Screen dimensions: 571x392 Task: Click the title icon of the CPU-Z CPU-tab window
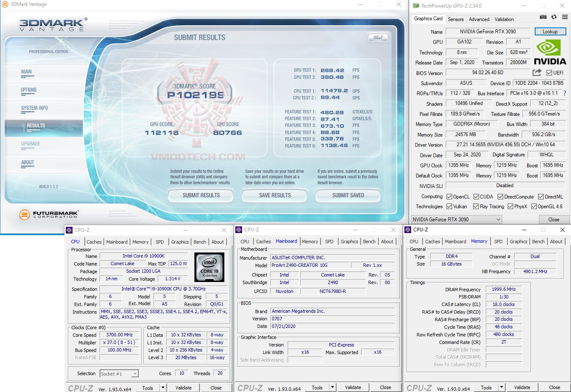click(70, 230)
